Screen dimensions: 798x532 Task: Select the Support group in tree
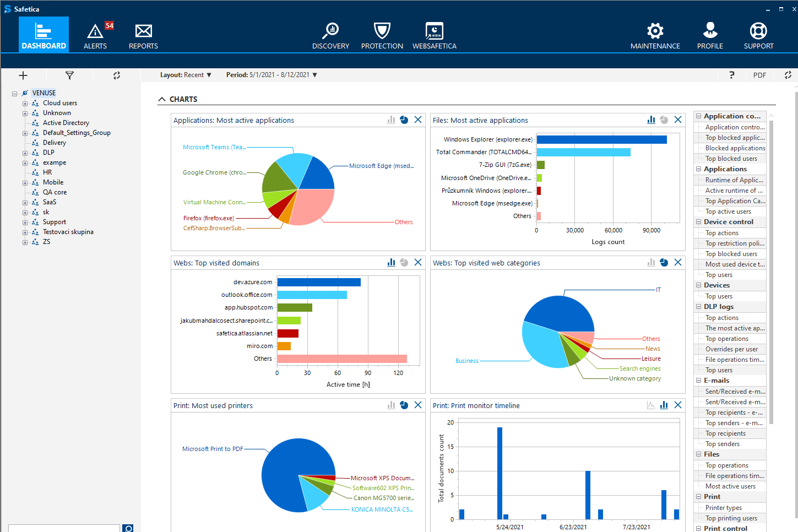(x=55, y=222)
